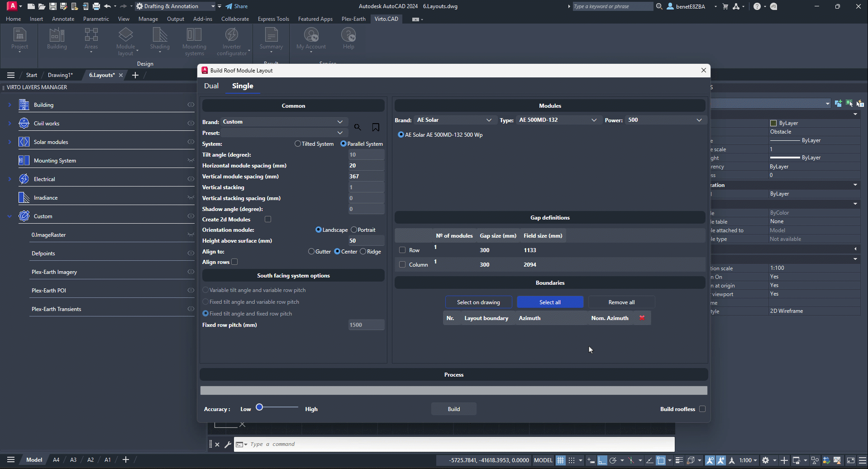Enable Create 2d Modules checkbox
The height and width of the screenshot is (469, 868).
point(268,219)
